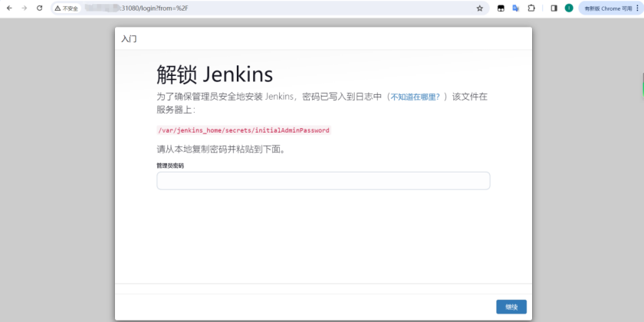
Task: Click the 有新版 Chrome 可用 update chip
Action: (608, 8)
